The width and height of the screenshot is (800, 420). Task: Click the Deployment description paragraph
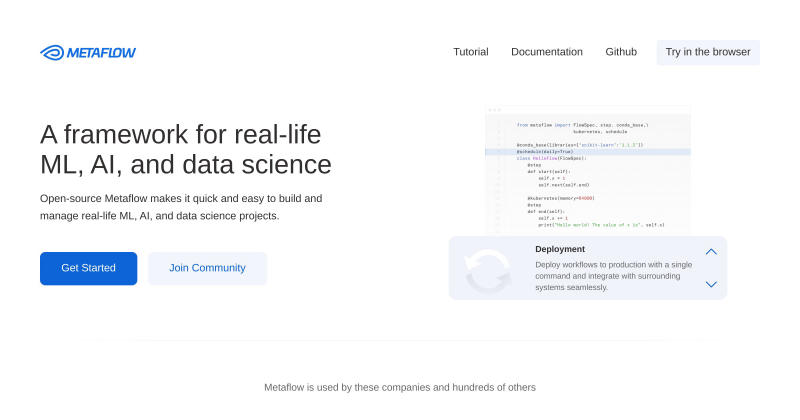(613, 276)
